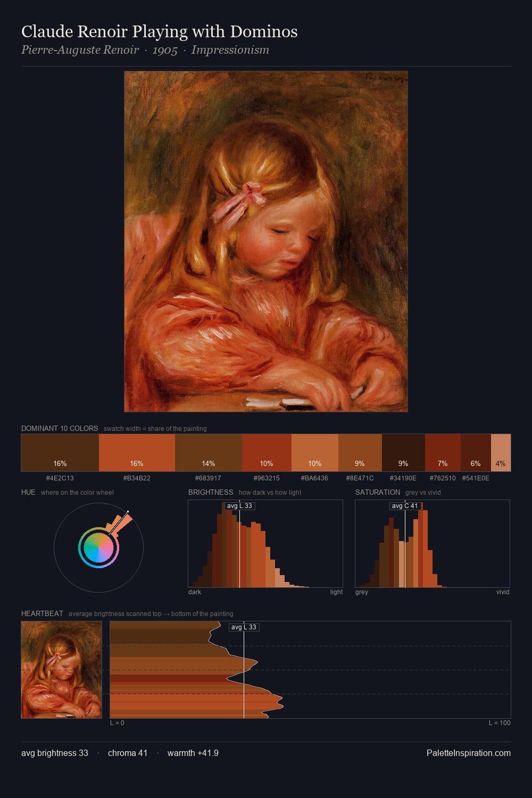Viewport: 532px width, 798px height.
Task: Click the 'warmth +41.9' footer stat
Action: [193, 753]
